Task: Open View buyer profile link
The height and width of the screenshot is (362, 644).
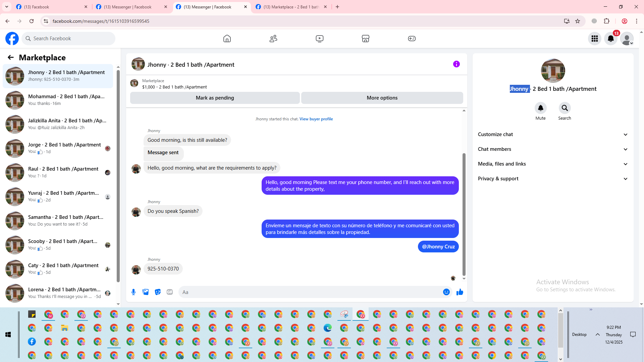Action: coord(316,119)
